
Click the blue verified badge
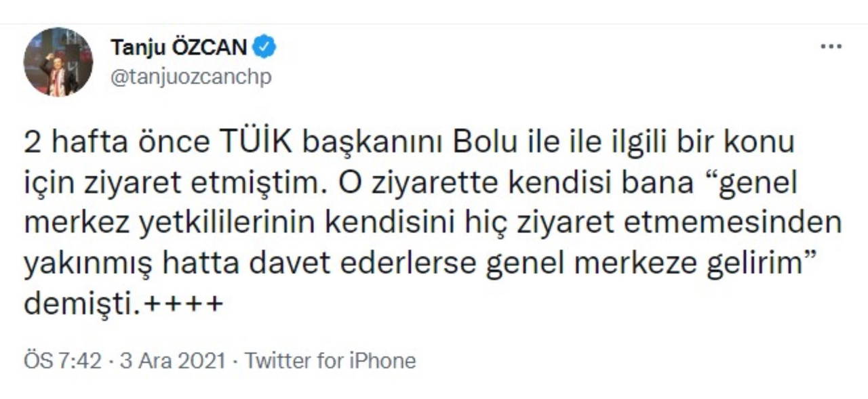[x=264, y=48]
